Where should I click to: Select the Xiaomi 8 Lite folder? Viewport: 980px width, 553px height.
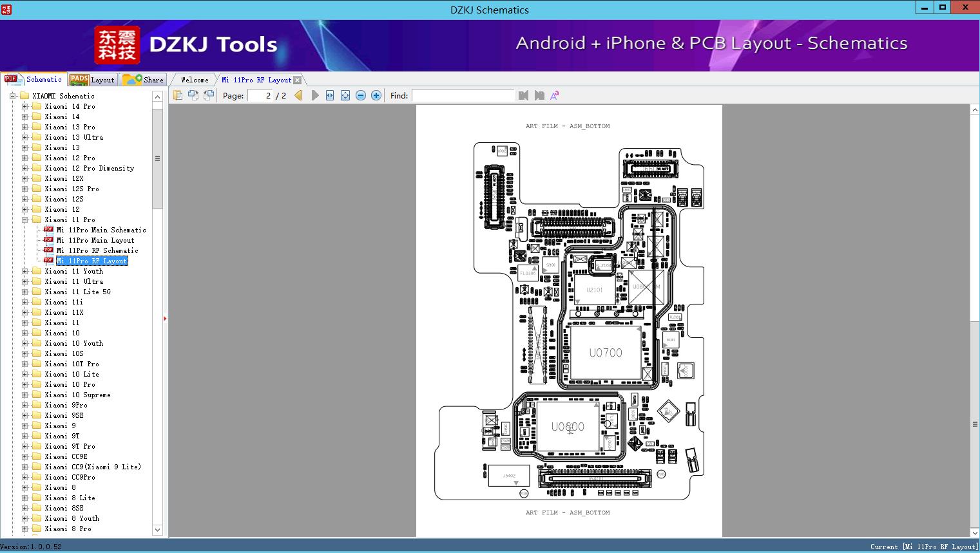pos(70,498)
